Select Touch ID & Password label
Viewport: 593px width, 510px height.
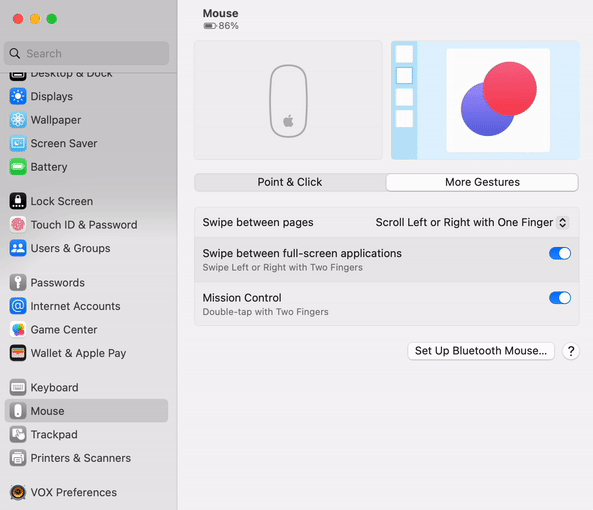[84, 225]
